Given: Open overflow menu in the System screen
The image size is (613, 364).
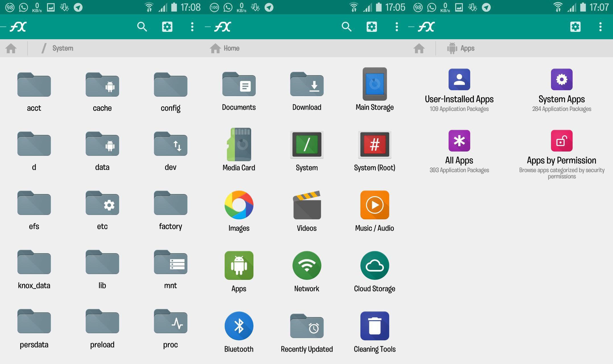Looking at the screenshot, I should 192,27.
